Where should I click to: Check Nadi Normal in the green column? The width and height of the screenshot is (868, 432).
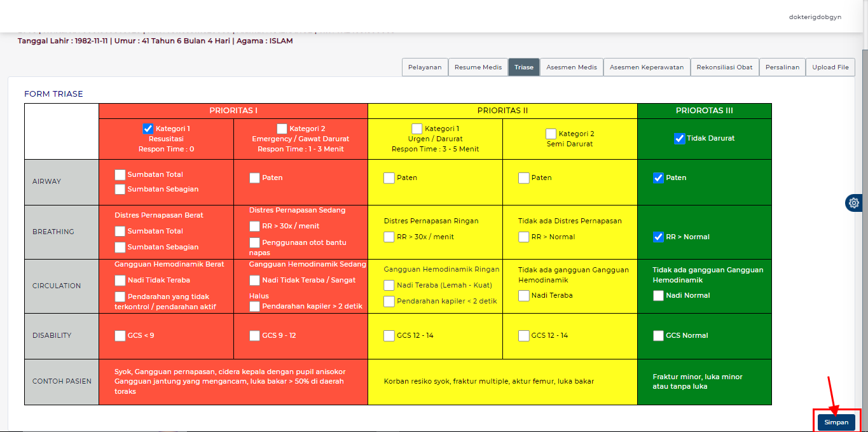[658, 295]
